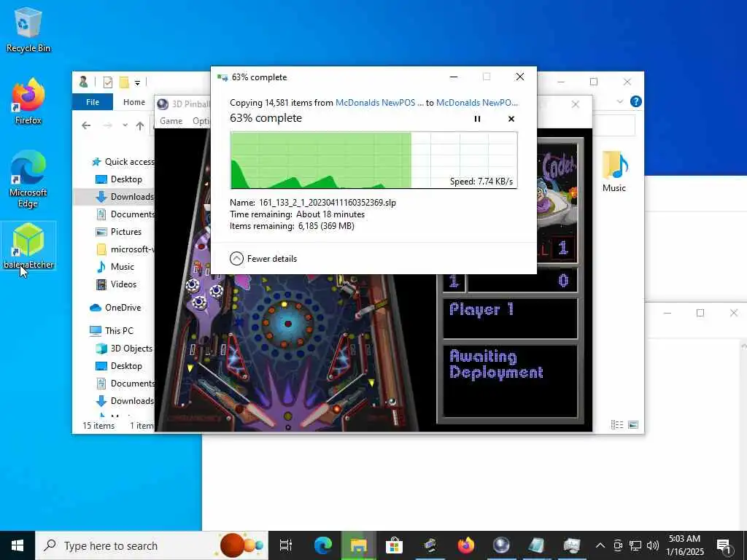Open the notification center icon
The height and width of the screenshot is (560, 747).
coord(724,546)
